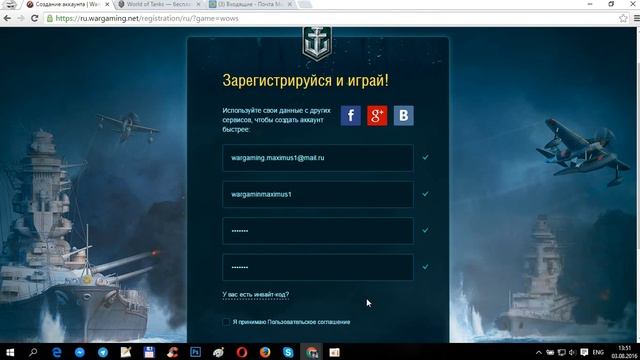
Task: Open the volume control in system tray
Action: click(x=572, y=352)
